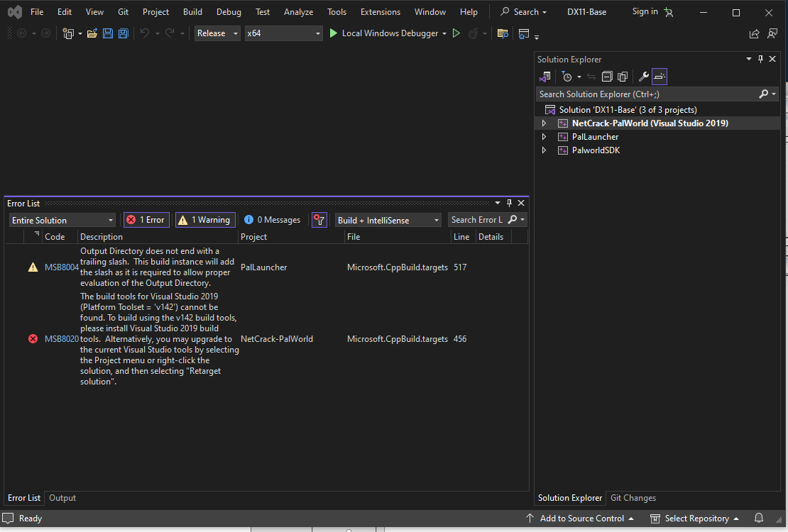Toggle the Error List filter funnel
Image resolution: width=788 pixels, height=532 pixels.
point(319,219)
